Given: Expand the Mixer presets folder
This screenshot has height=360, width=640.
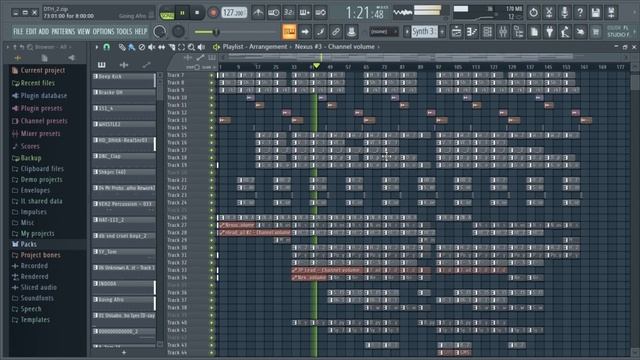Looking at the screenshot, I should 40,133.
